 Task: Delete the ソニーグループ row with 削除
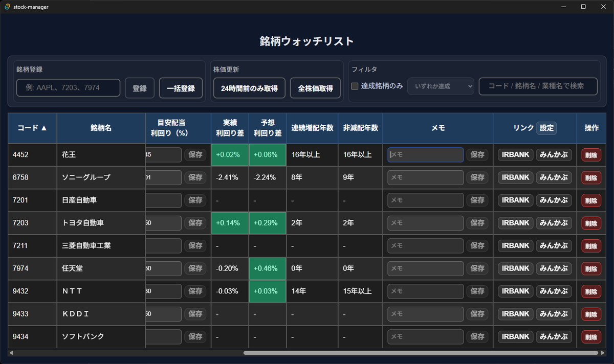[x=591, y=177]
